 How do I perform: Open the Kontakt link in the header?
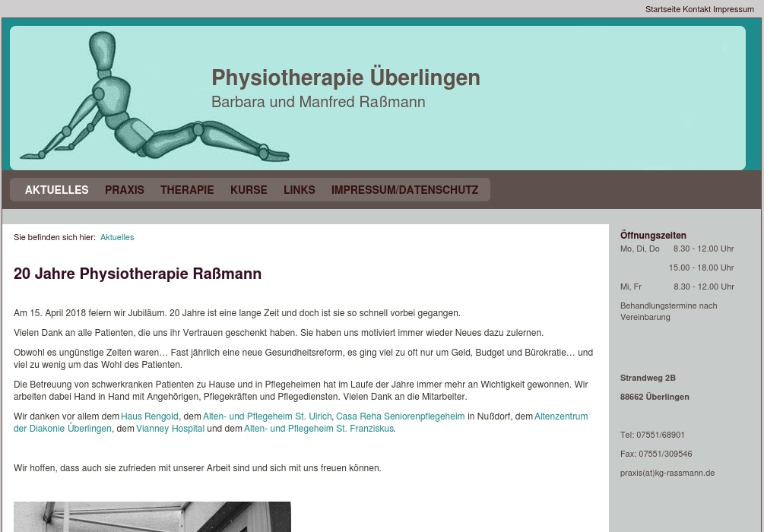(698, 9)
